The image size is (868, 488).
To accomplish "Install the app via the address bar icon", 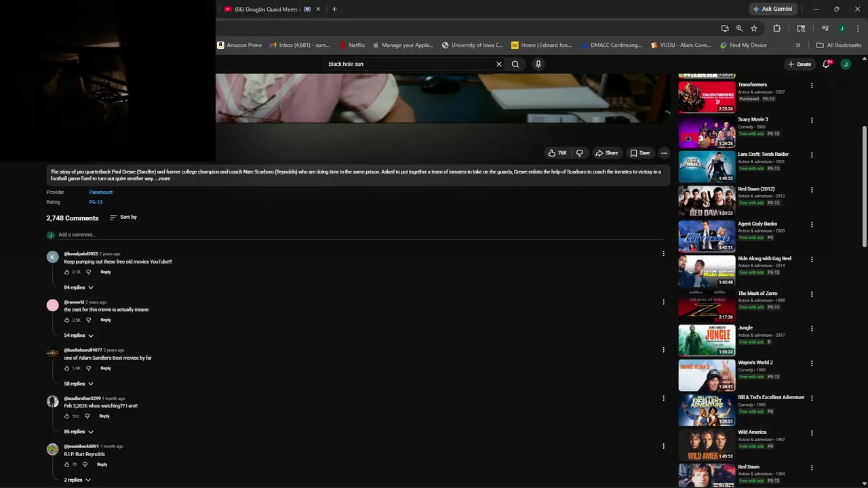I will point(725,28).
